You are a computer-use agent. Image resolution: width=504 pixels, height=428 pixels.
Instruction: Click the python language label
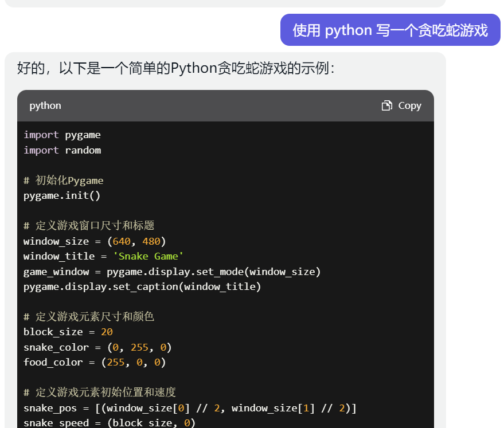click(45, 105)
